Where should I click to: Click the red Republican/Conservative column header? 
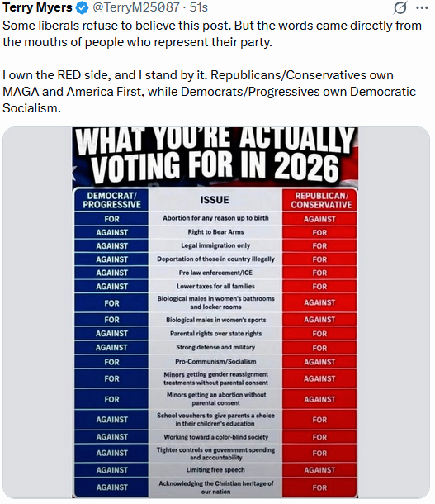320,200
